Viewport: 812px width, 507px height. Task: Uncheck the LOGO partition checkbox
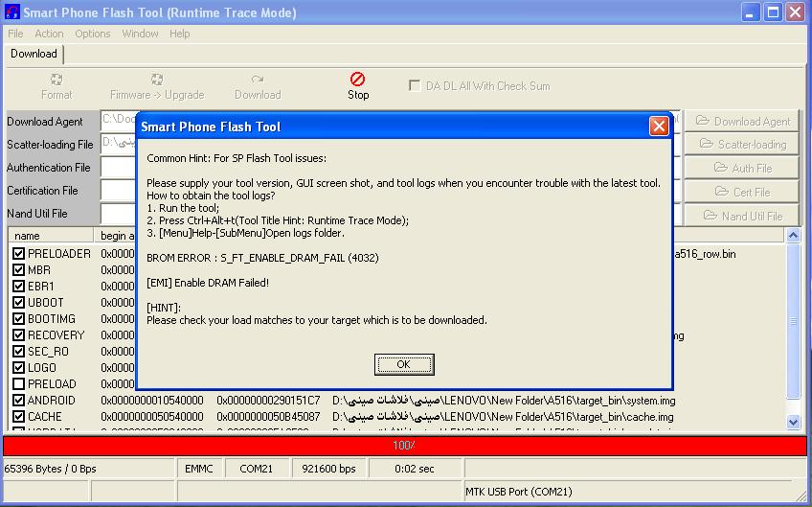18,368
